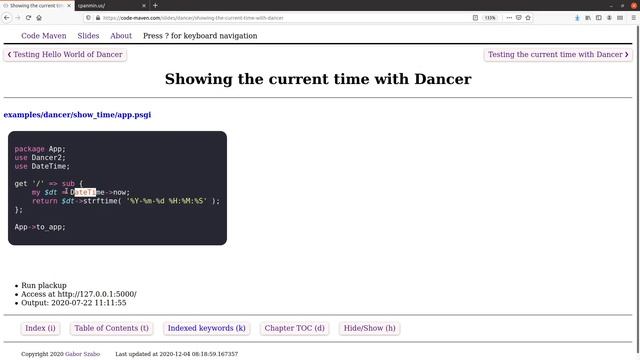
Task: Open a new tab with plus button
Action: 155,5
